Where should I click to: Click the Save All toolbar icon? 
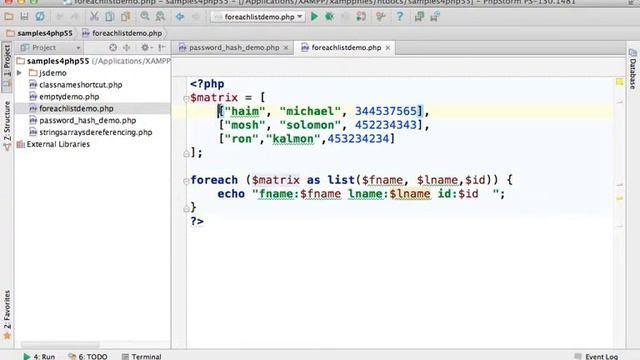(24, 17)
